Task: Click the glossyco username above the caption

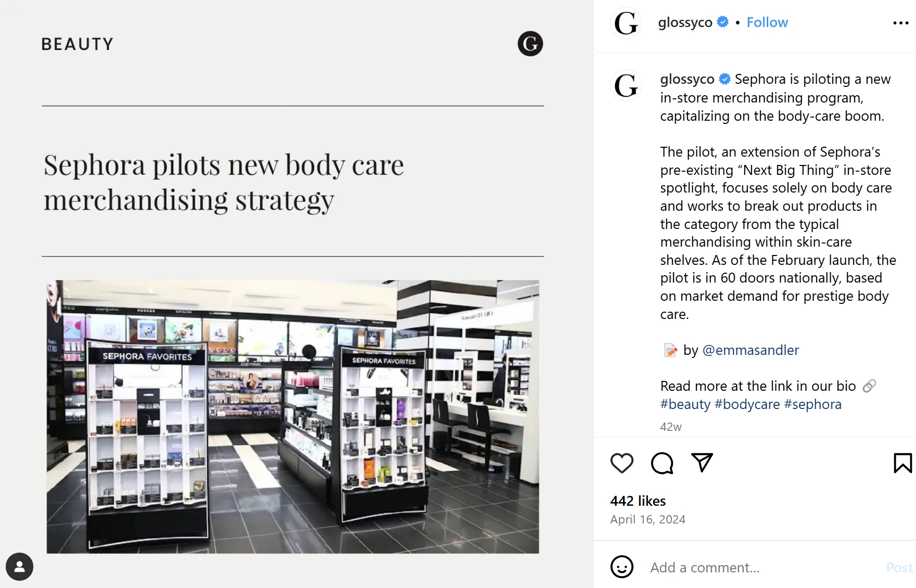Action: point(687,79)
